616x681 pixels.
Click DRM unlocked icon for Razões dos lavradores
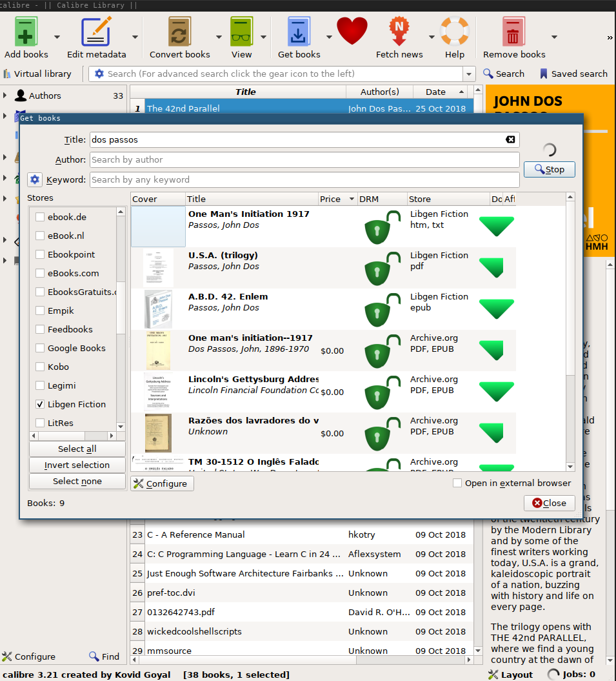click(382, 433)
